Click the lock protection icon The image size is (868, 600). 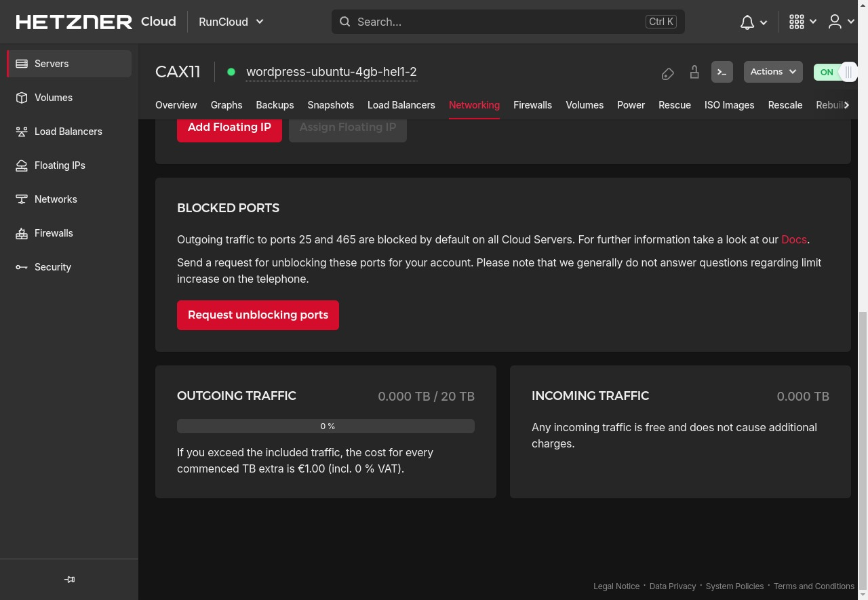(694, 72)
